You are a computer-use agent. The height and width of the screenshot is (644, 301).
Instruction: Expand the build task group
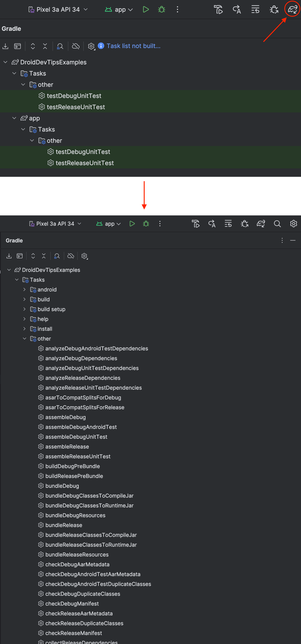pos(24,299)
